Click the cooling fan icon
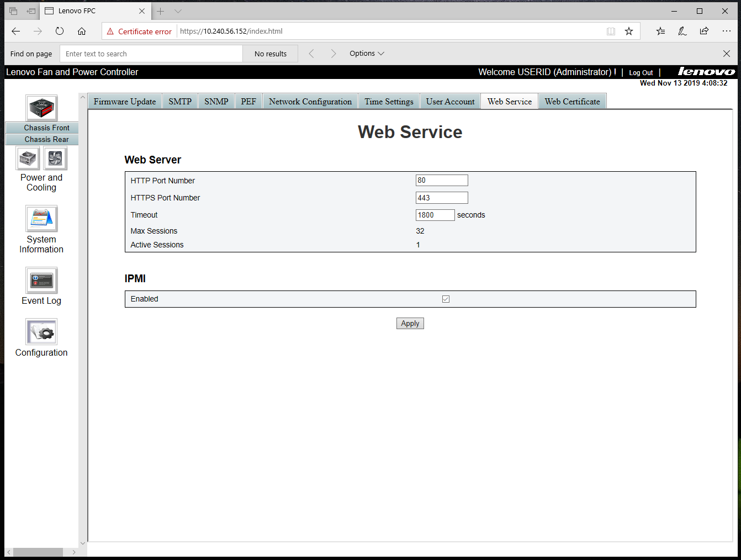741x560 pixels. point(55,159)
